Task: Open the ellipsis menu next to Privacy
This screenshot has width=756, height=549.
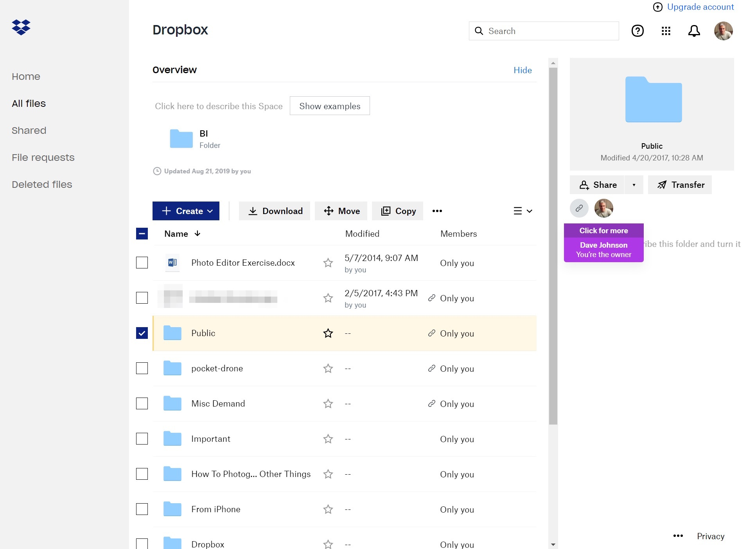Action: [678, 536]
